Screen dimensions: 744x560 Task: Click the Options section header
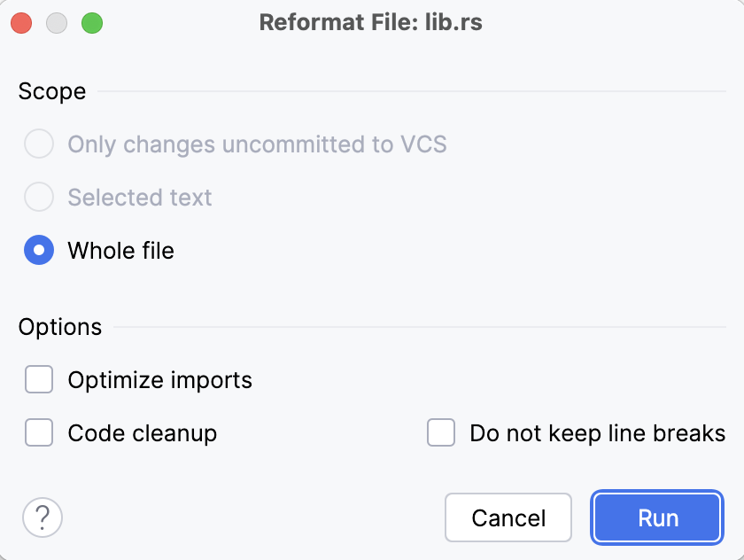[x=59, y=326]
